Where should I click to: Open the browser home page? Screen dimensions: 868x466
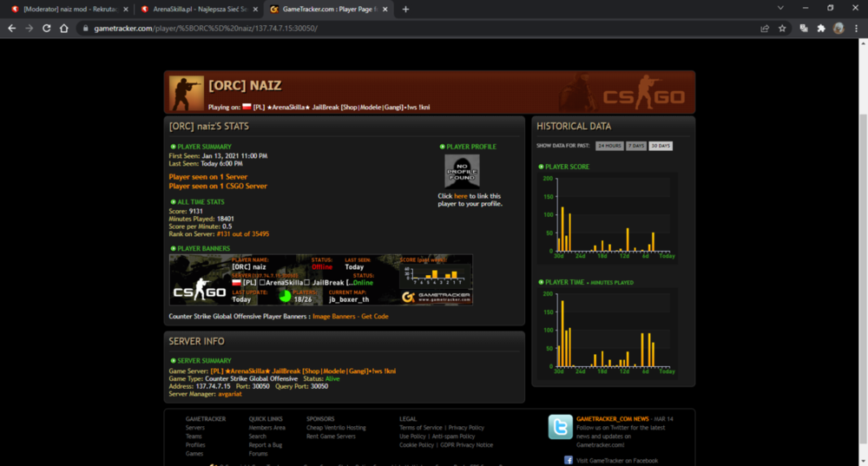click(64, 29)
